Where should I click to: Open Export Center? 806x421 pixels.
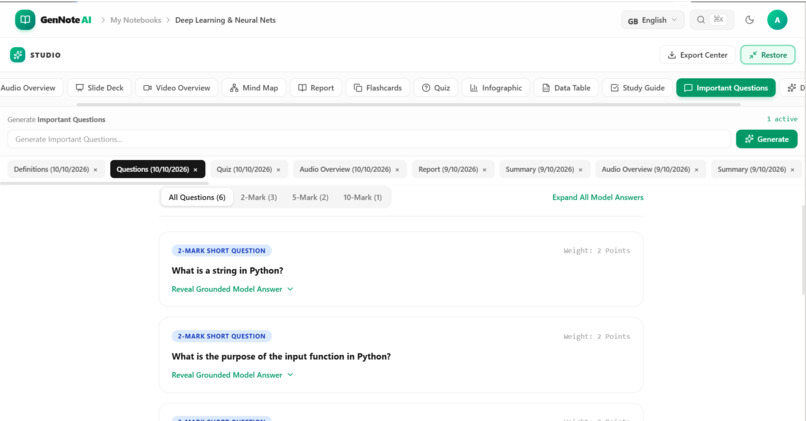pos(697,55)
